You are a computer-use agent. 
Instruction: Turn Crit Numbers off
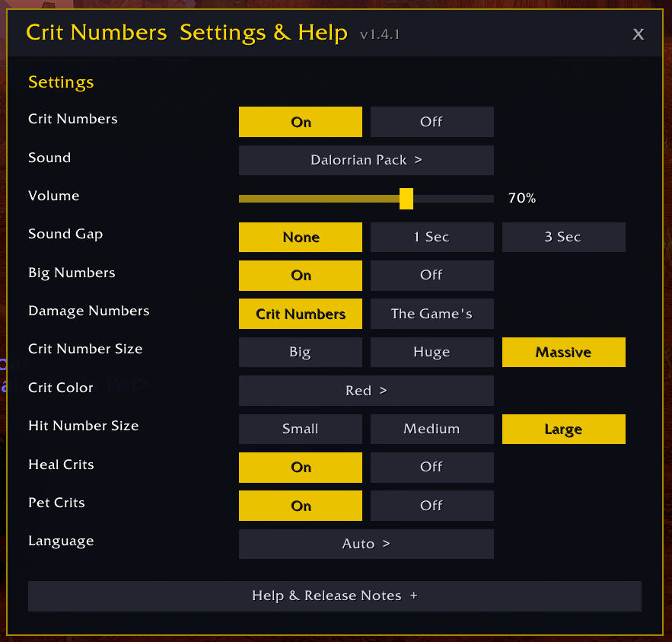pos(432,122)
